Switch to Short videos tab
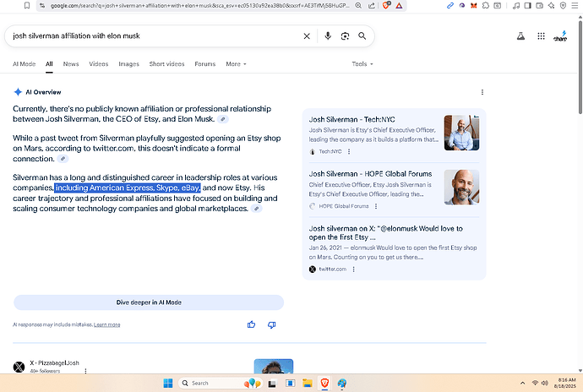 pos(167,64)
